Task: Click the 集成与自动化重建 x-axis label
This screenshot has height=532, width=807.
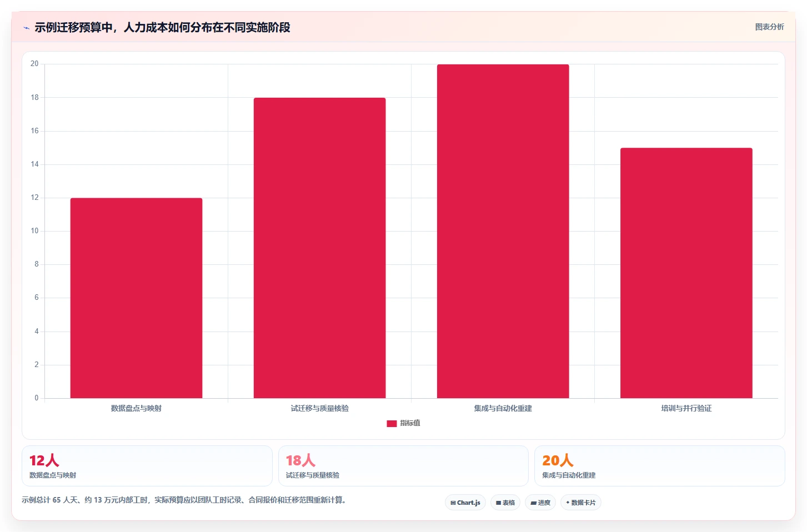Action: pyautogui.click(x=503, y=408)
